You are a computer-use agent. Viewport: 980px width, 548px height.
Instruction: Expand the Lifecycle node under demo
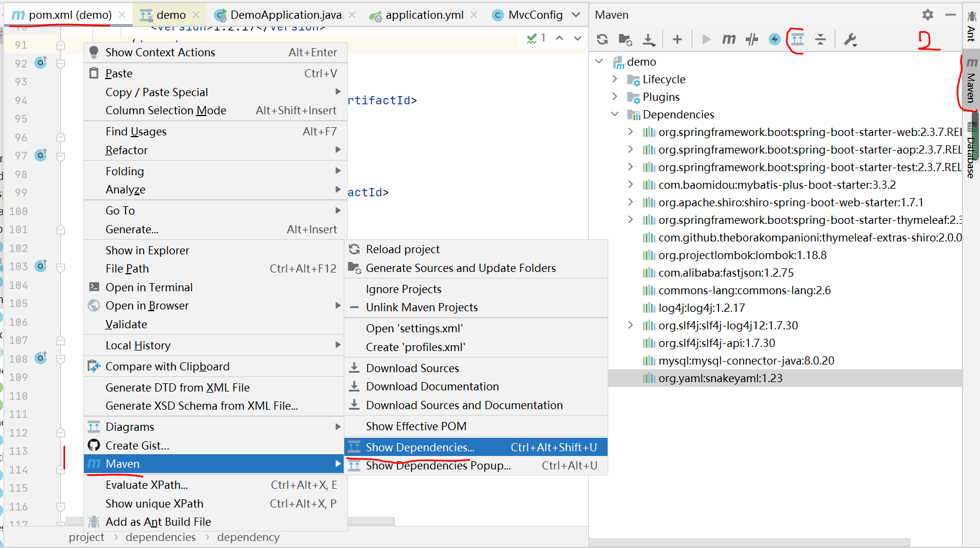point(615,79)
